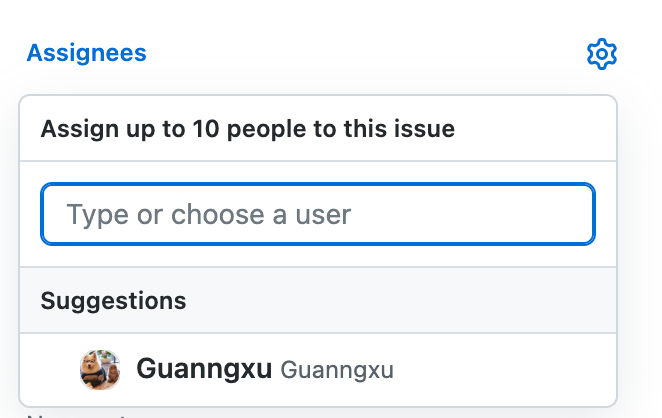
Task: Pick Guanngxu from the Suggestions list
Action: click(x=318, y=370)
